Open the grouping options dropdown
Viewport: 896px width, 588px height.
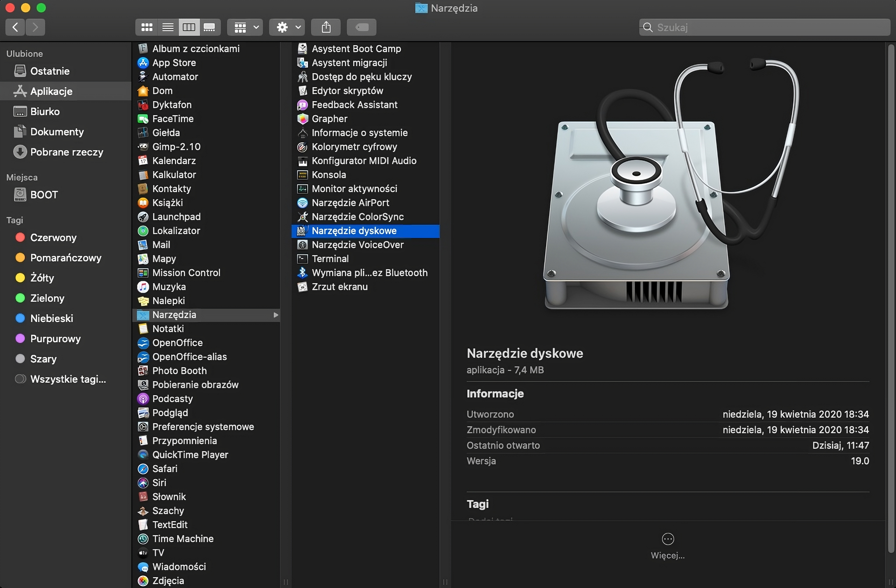pyautogui.click(x=245, y=27)
